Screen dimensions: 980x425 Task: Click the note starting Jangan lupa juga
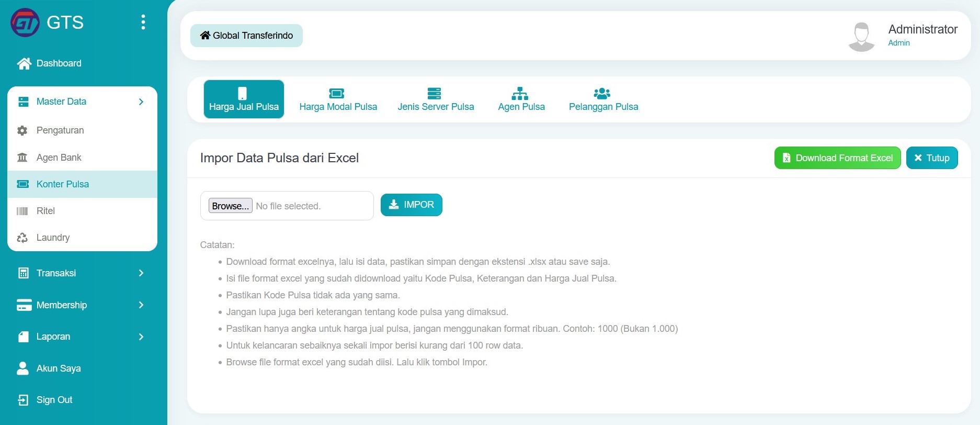[367, 312]
